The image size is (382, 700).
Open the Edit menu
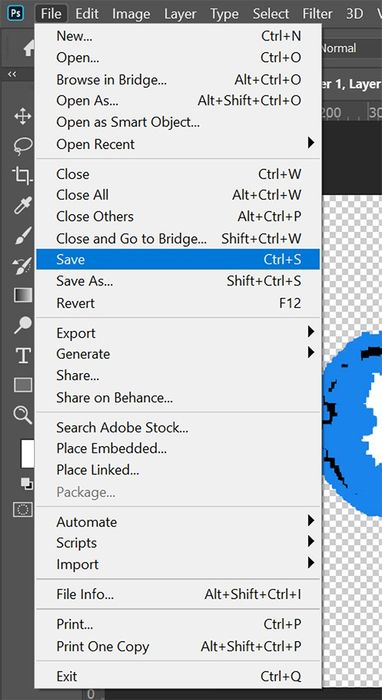tap(87, 14)
